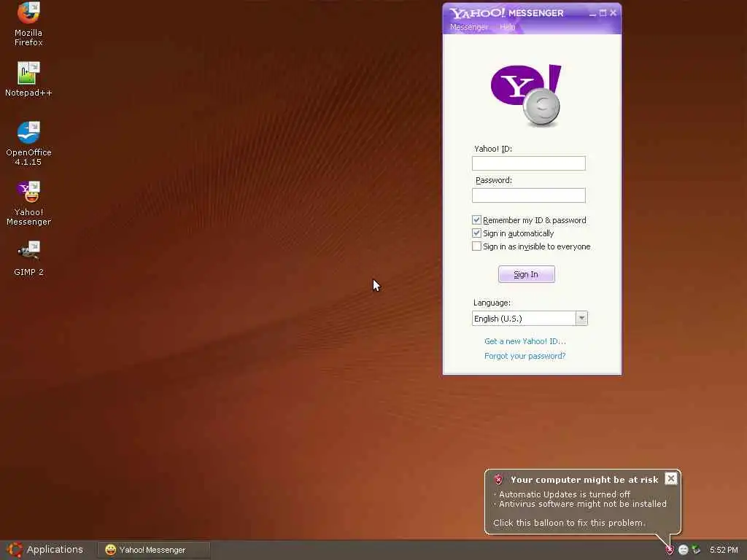The width and height of the screenshot is (747, 560).
Task: Open the Applications start menu
Action: [x=45, y=550]
